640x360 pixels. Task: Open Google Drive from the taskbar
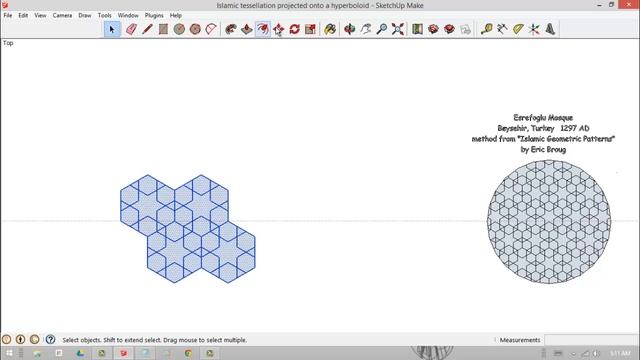[80, 353]
